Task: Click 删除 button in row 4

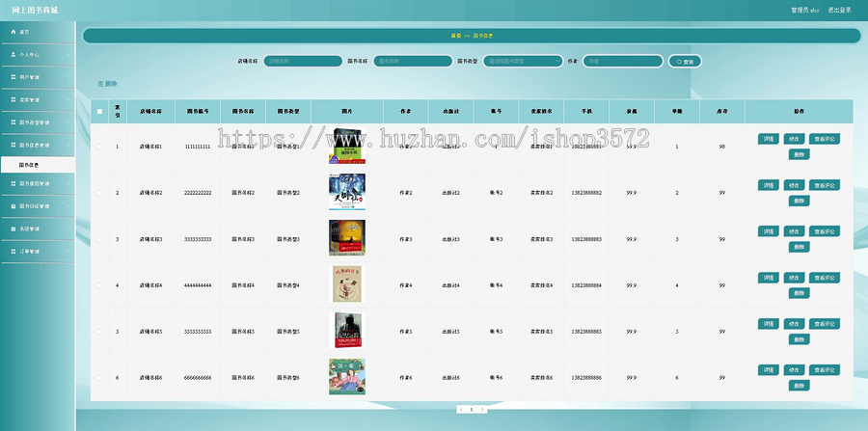Action: (799, 293)
